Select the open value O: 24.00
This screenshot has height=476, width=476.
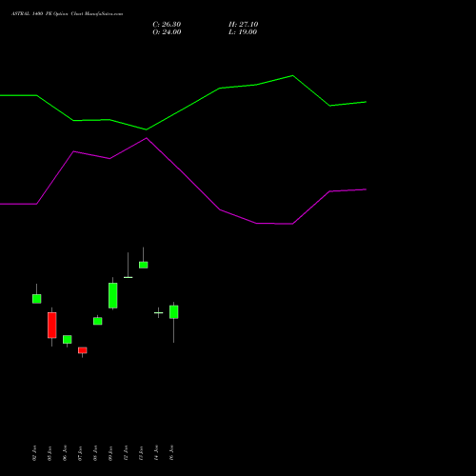click(167, 32)
